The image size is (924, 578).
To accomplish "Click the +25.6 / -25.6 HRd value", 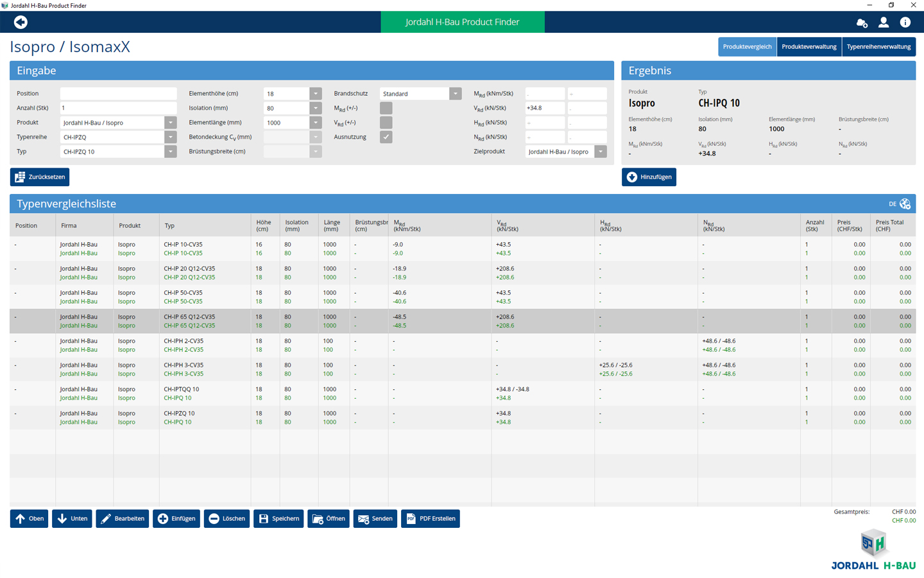I will [615, 365].
